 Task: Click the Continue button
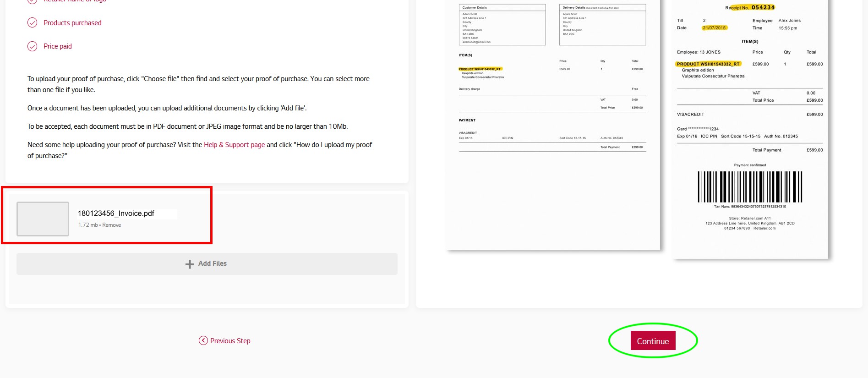pyautogui.click(x=653, y=340)
